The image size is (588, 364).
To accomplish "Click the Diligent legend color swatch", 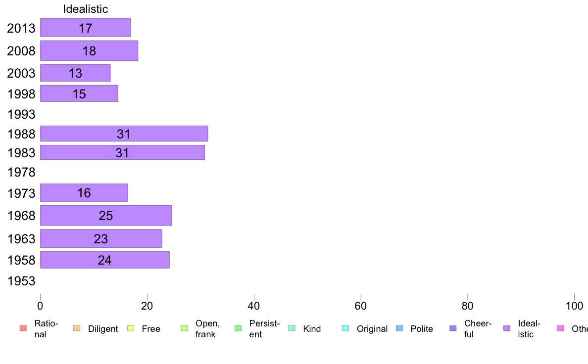I will point(77,328).
